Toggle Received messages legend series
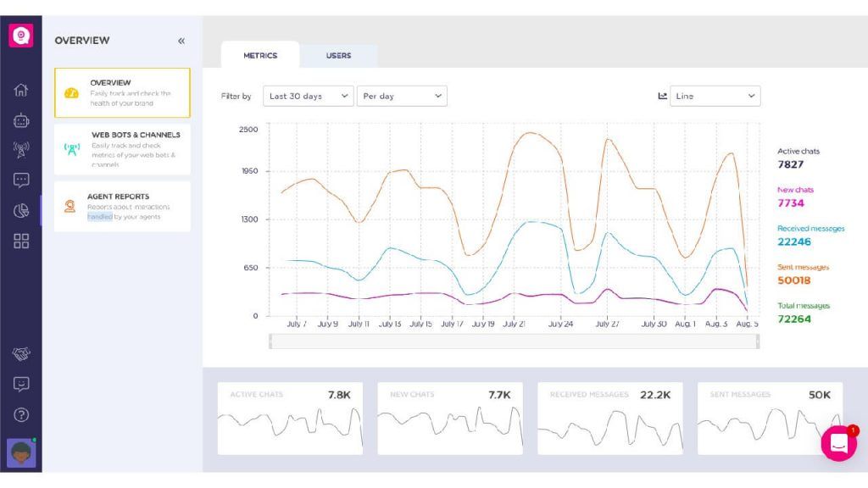This screenshot has height=488, width=868. tap(811, 229)
